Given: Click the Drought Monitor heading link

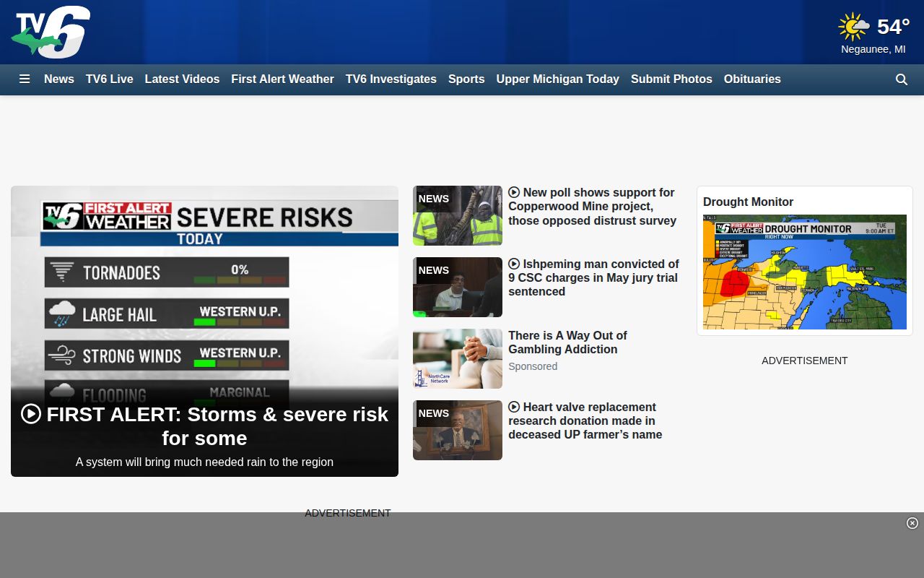Looking at the screenshot, I should 748,202.
